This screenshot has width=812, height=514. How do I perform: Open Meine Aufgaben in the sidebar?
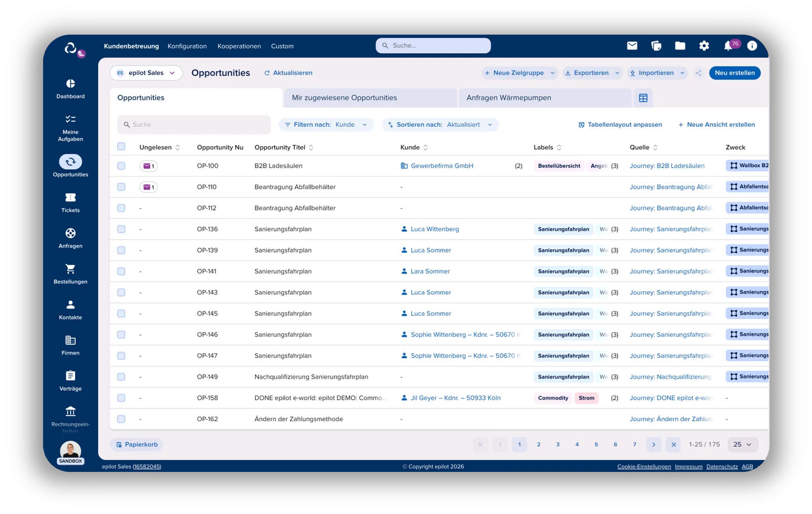(71, 128)
